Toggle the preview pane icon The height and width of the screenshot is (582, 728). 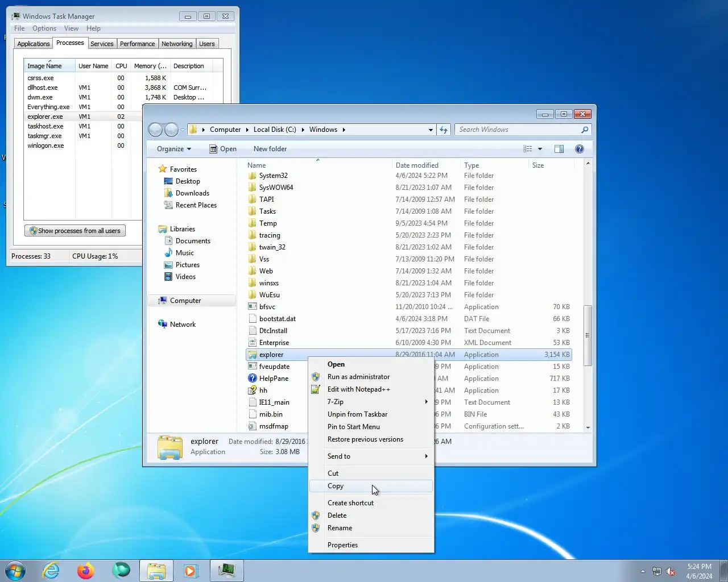[x=559, y=149]
